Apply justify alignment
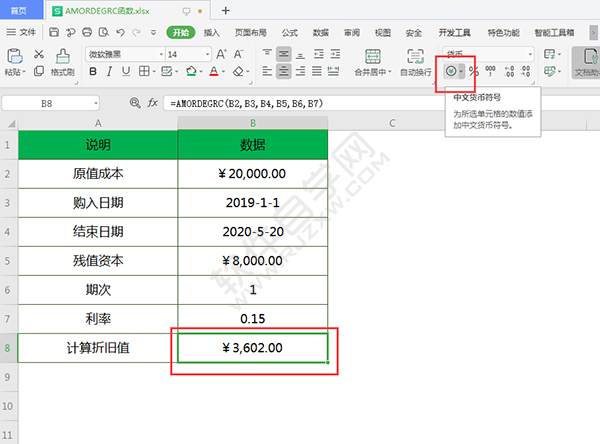 coord(317,71)
